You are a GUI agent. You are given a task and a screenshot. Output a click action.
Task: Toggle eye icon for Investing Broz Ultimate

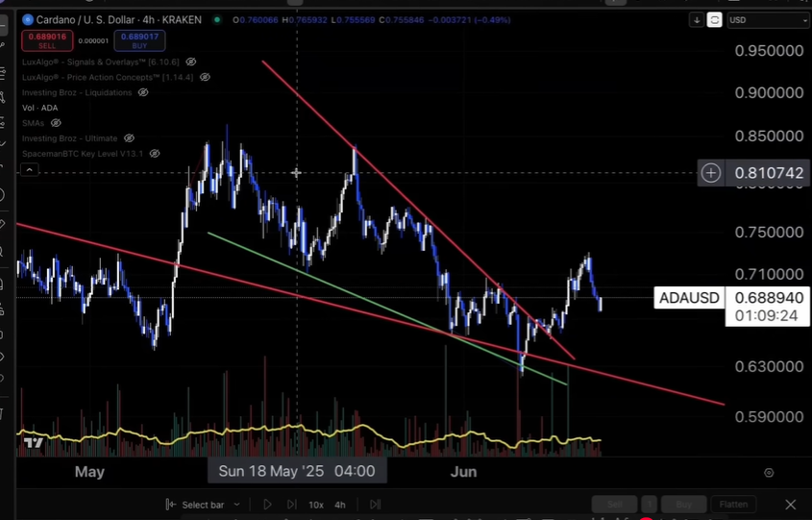tap(129, 138)
